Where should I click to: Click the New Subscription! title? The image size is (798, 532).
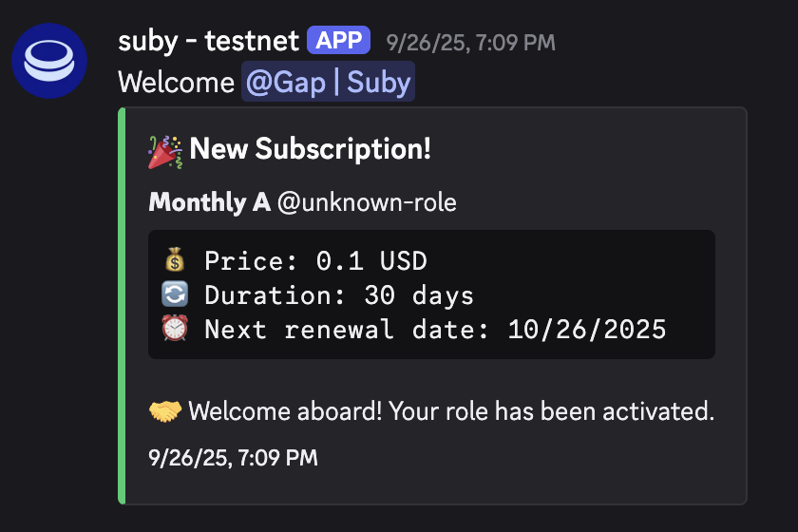[x=310, y=149]
